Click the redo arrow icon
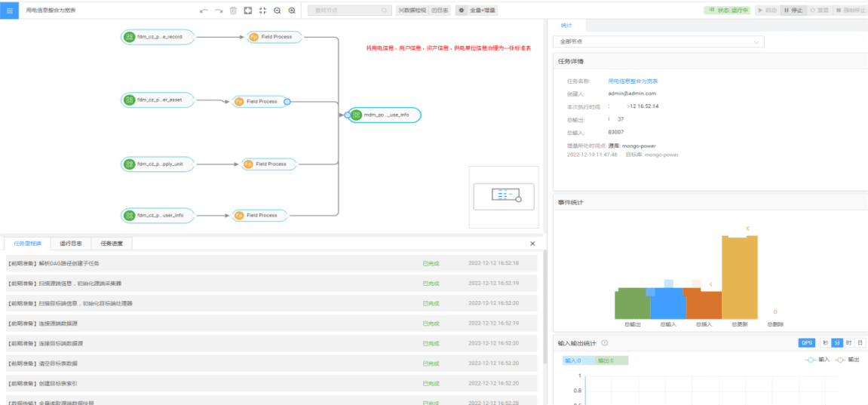This screenshot has width=868, height=405. point(219,11)
